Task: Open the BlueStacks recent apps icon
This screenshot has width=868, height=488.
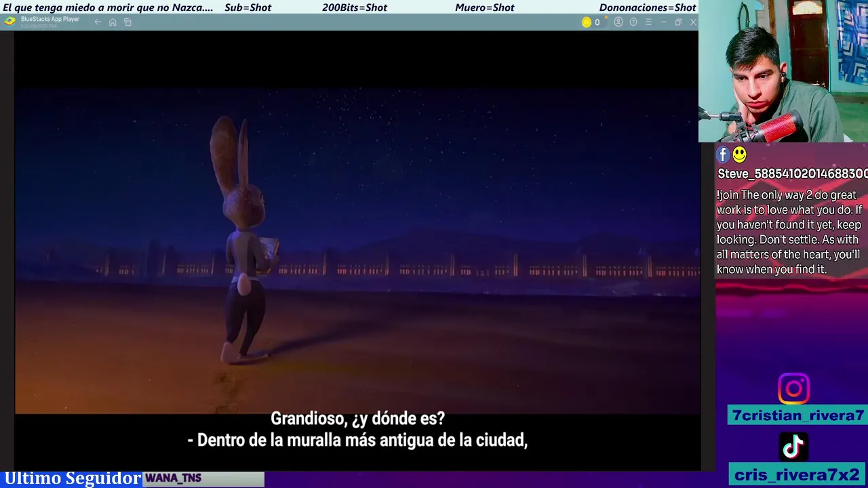Action: point(127,22)
